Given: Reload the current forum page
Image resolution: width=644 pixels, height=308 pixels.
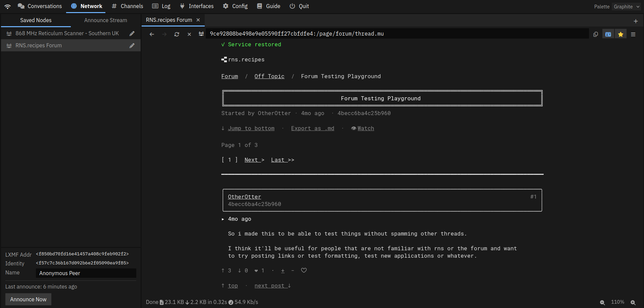Looking at the screenshot, I should (x=177, y=34).
